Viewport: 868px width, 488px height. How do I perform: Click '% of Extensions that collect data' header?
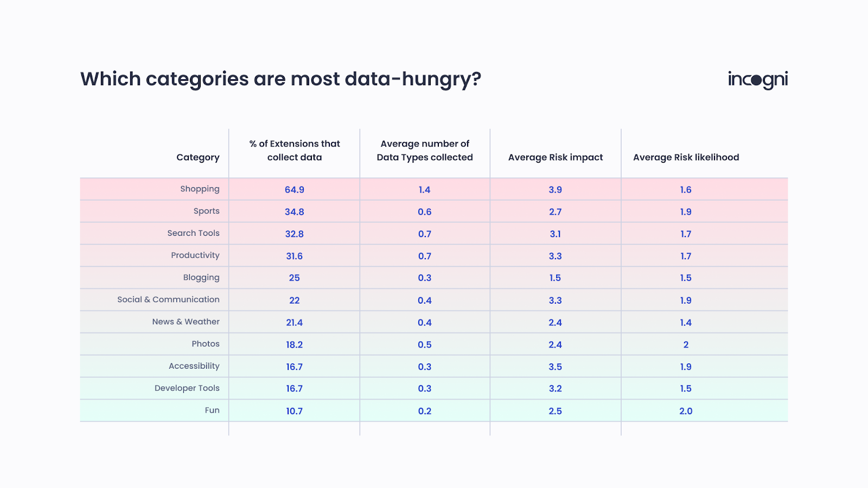(x=295, y=150)
